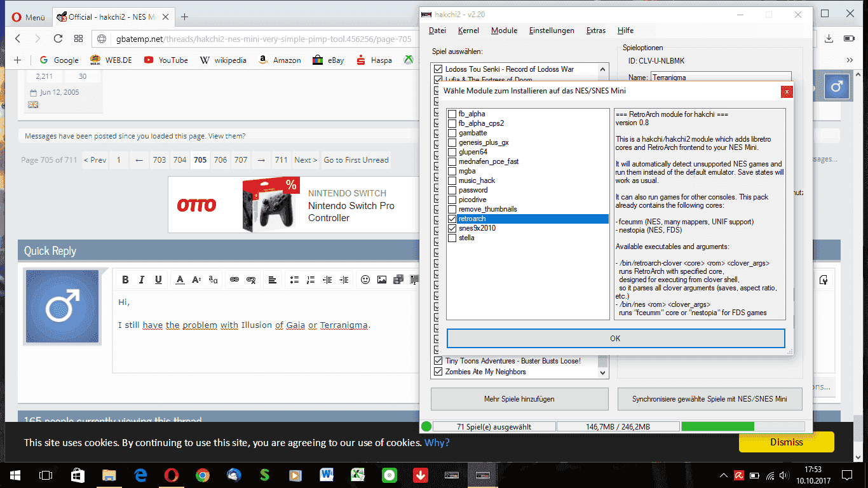This screenshot has height=488, width=868.
Task: Open the Why? cookies link
Action: click(x=437, y=442)
